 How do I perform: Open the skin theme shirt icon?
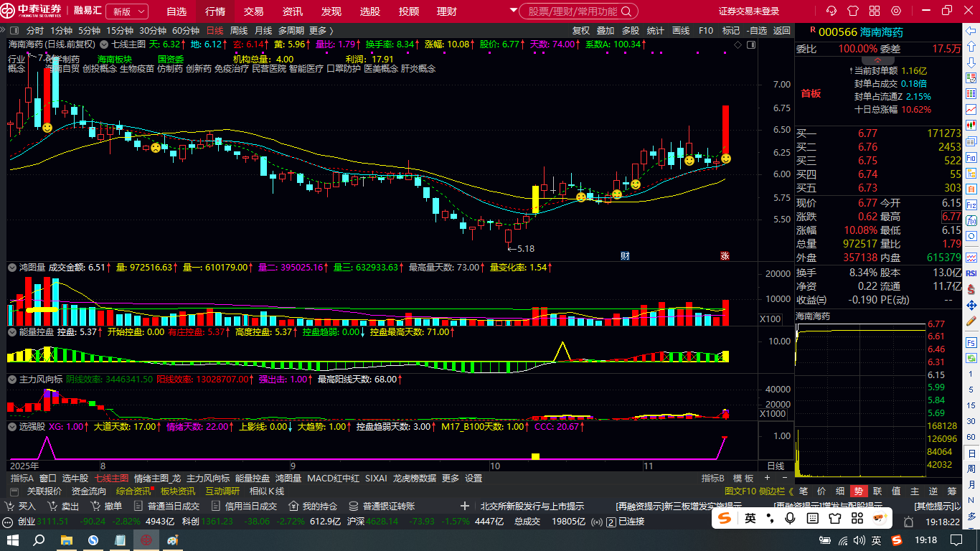tap(852, 11)
